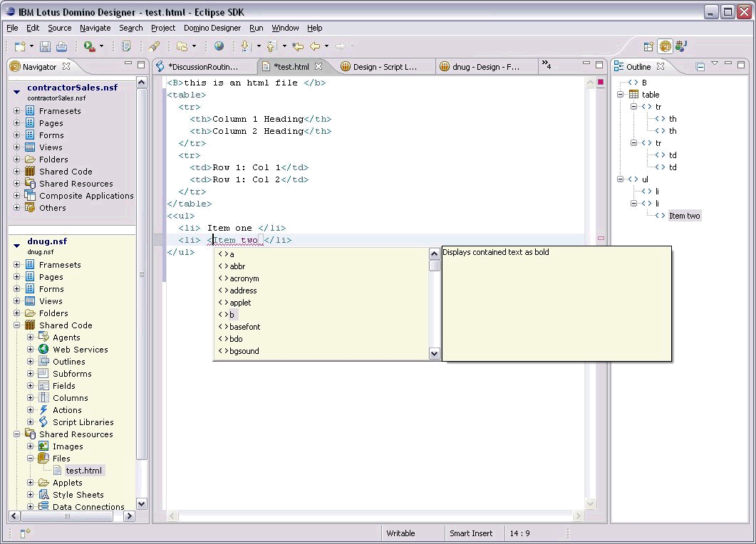Screen dimensions: 756x544
Task: Click the External Tools run icon
Action: click(89, 46)
